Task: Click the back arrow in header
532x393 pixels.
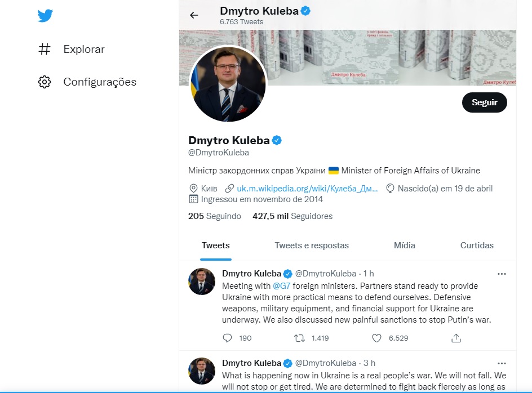Action: tap(194, 15)
